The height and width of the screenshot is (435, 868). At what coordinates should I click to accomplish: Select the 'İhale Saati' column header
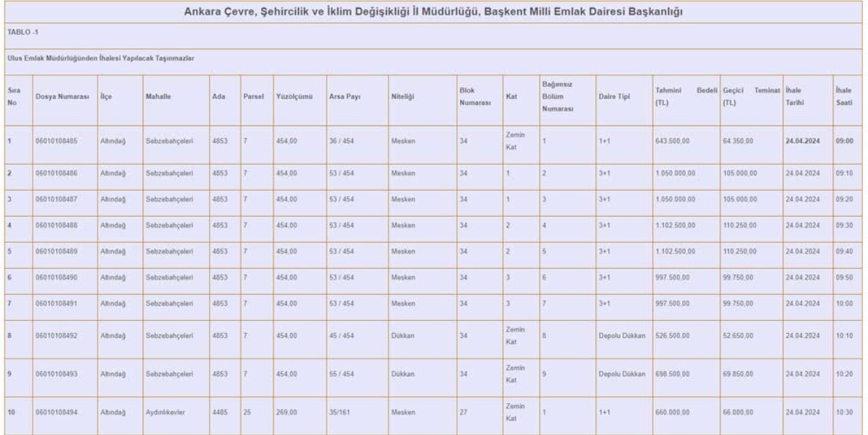[x=844, y=95]
